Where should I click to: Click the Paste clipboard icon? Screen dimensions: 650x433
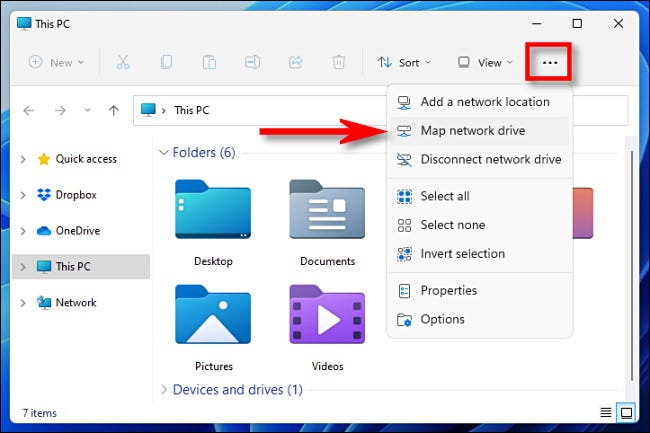click(x=209, y=63)
